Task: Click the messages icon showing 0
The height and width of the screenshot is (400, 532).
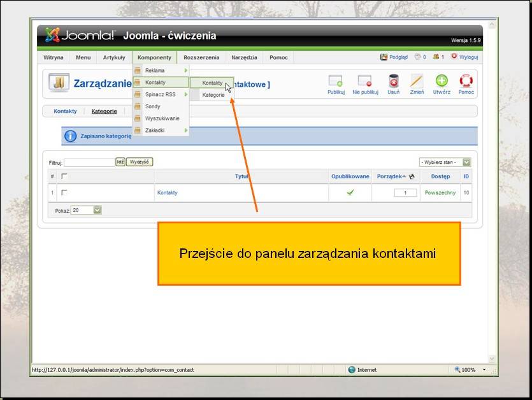Action: coord(417,57)
